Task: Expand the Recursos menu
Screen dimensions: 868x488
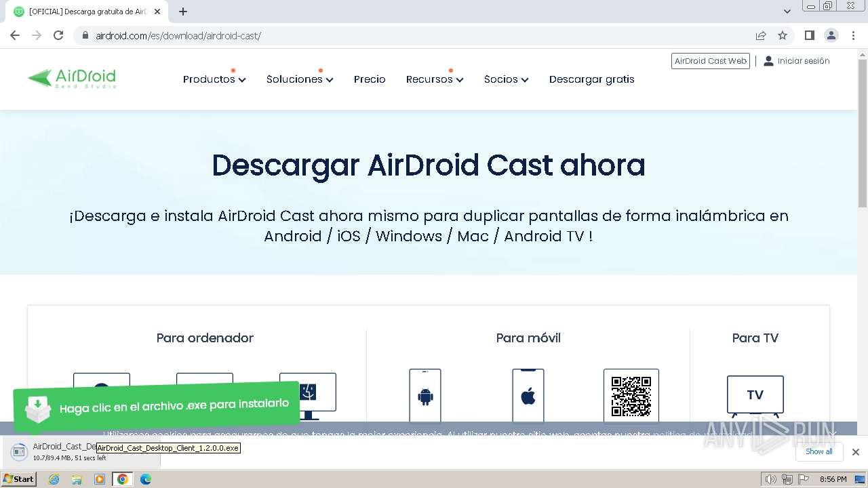Action: pos(435,79)
